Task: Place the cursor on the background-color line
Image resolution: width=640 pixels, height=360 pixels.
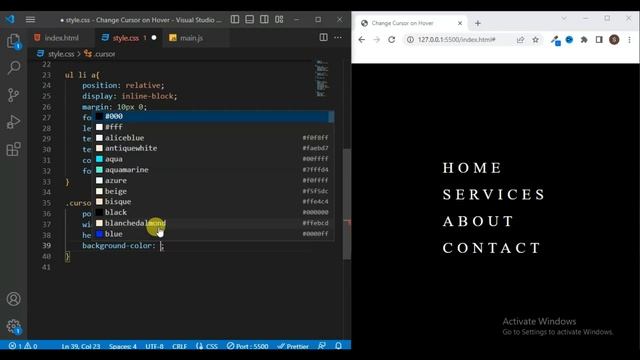Action: pyautogui.click(x=122, y=246)
